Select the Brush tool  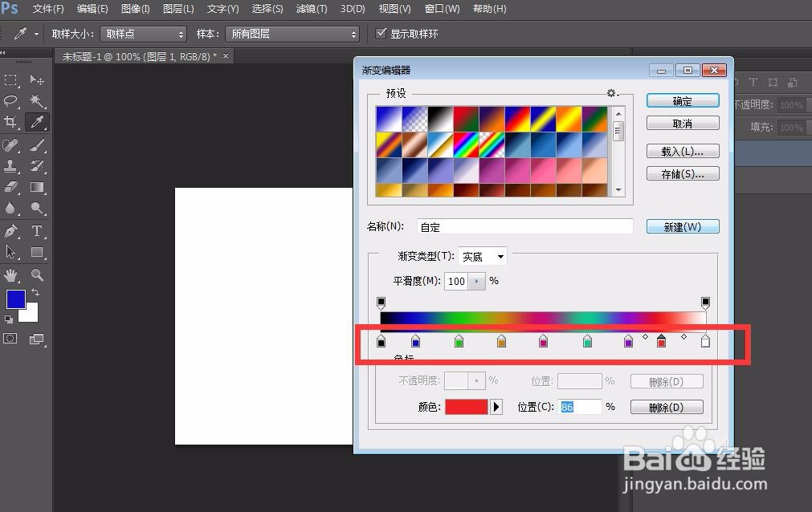tap(37, 145)
